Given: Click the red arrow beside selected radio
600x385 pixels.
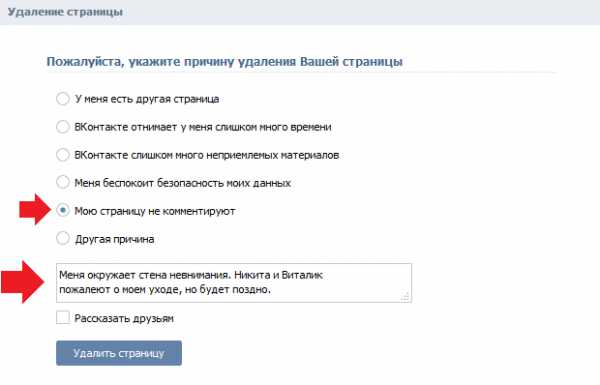Looking at the screenshot, I should (35, 209).
